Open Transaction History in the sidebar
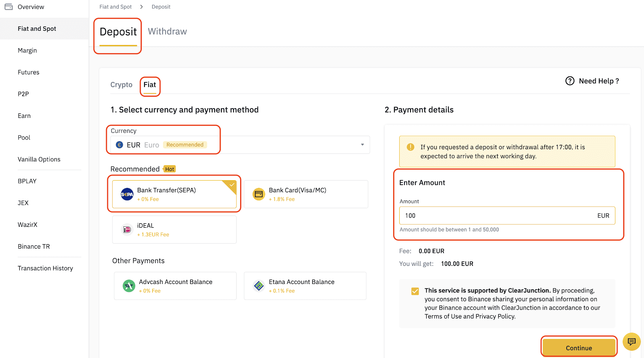The height and width of the screenshot is (358, 644). click(x=45, y=268)
